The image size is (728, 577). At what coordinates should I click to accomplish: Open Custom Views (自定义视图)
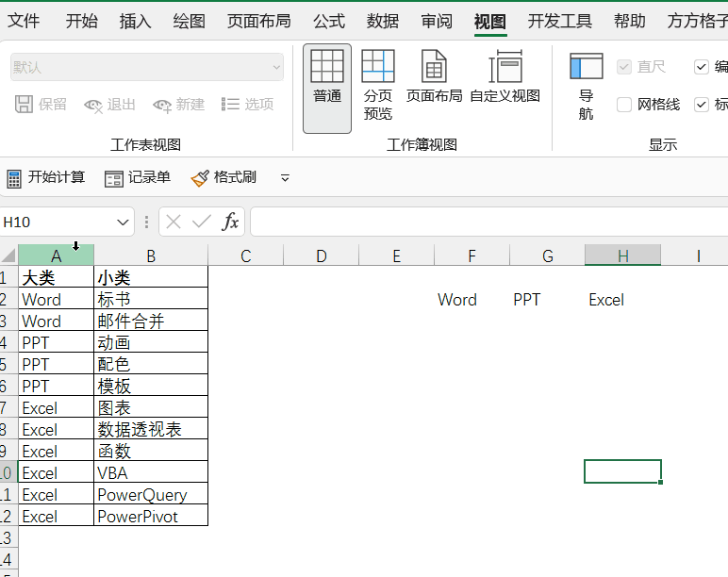pyautogui.click(x=505, y=76)
